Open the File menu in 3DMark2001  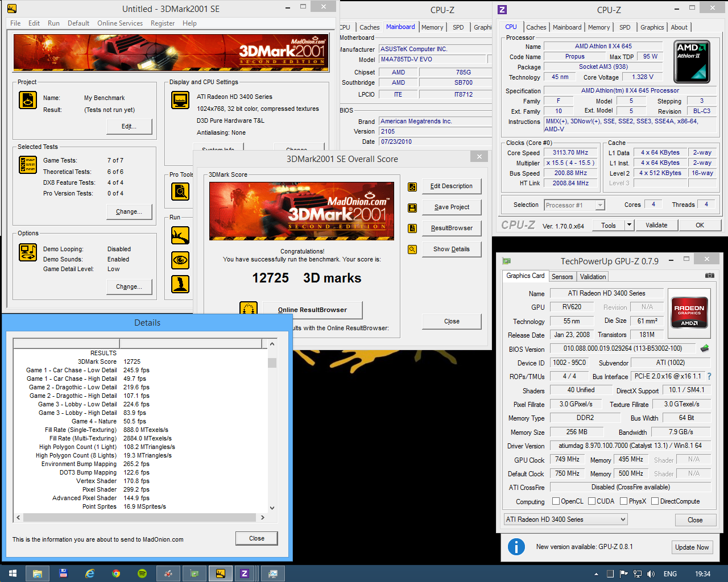pyautogui.click(x=15, y=23)
